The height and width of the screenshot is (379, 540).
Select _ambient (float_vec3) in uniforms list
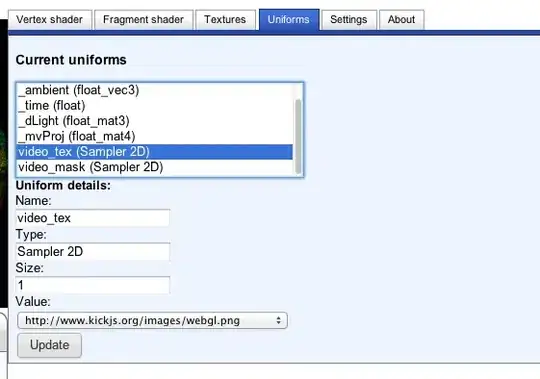tap(155, 90)
